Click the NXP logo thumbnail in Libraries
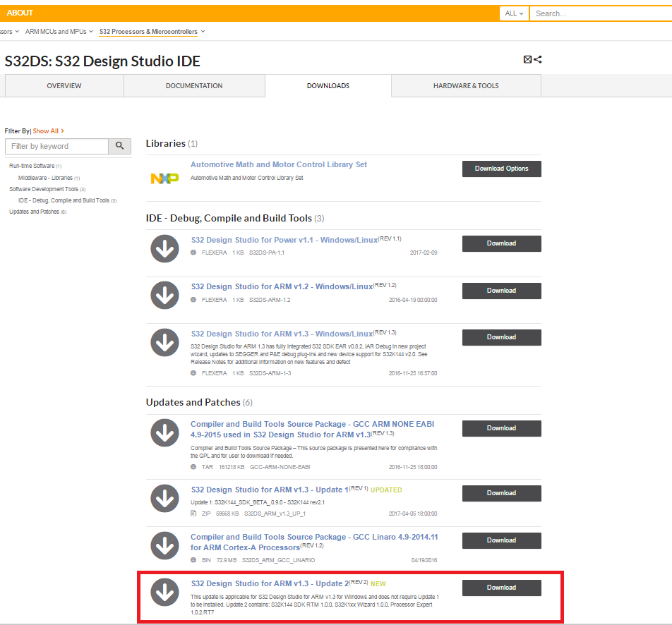 [x=164, y=178]
